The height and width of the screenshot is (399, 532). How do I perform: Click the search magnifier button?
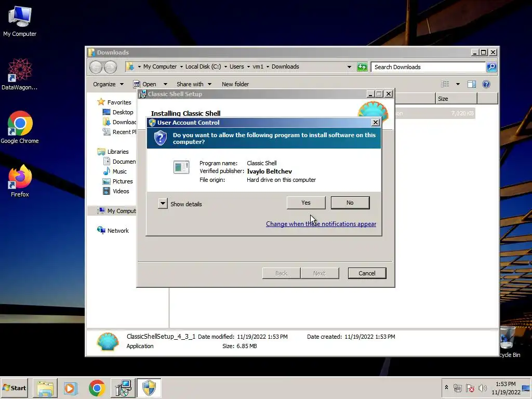pyautogui.click(x=491, y=67)
